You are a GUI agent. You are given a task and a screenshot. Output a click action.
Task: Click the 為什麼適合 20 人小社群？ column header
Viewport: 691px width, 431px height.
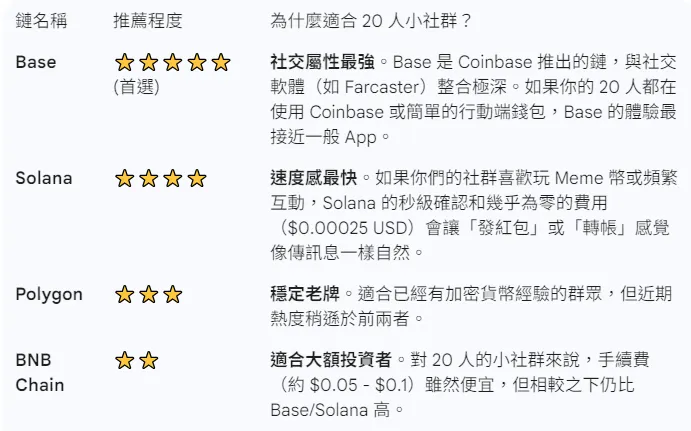click(372, 21)
